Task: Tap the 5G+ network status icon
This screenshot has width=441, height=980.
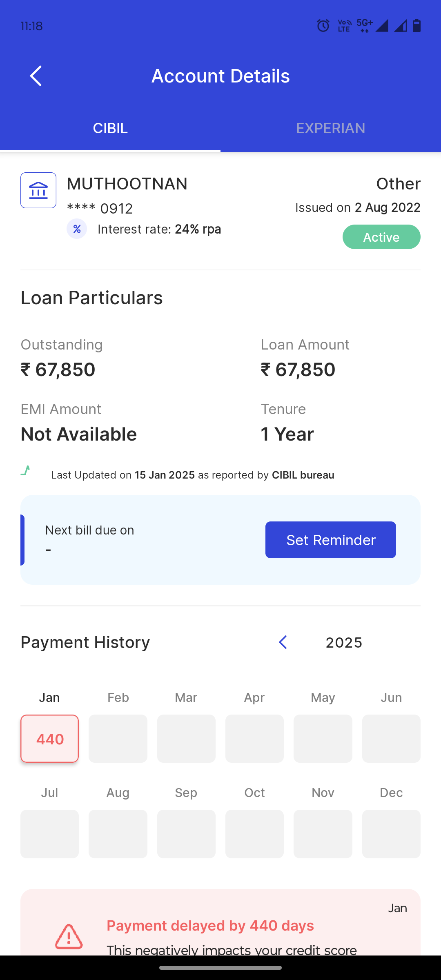Action: coord(364,25)
